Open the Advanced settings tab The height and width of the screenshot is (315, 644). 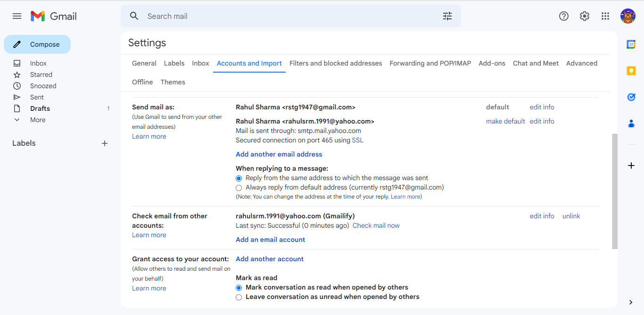click(582, 63)
